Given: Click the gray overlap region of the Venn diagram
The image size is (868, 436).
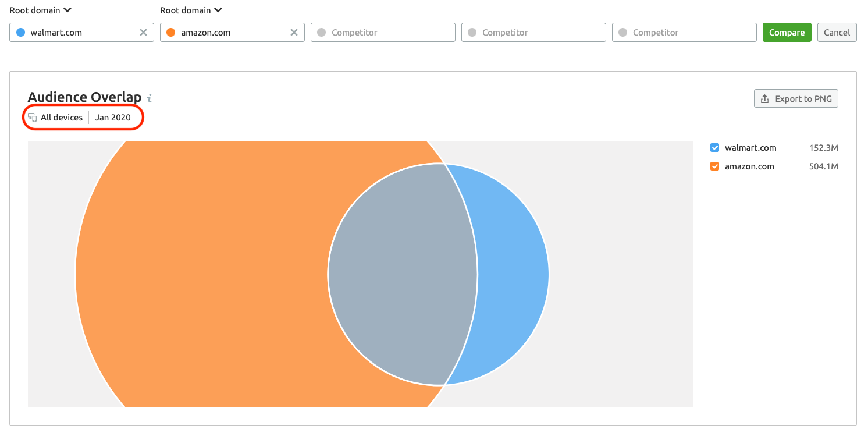Looking at the screenshot, I should point(401,274).
